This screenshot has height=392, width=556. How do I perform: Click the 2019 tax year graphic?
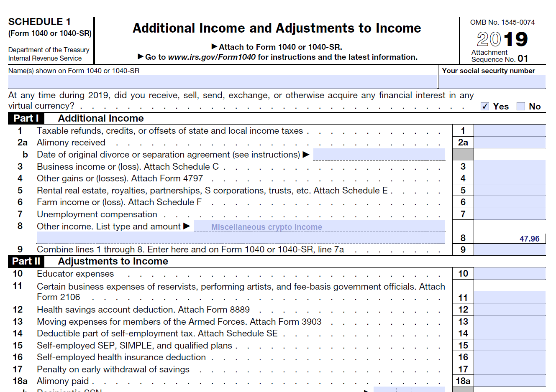[502, 40]
